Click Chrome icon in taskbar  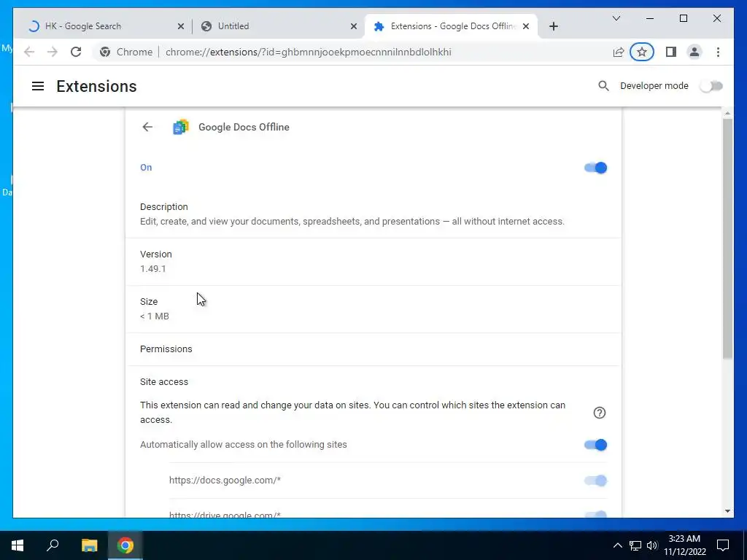point(125,545)
